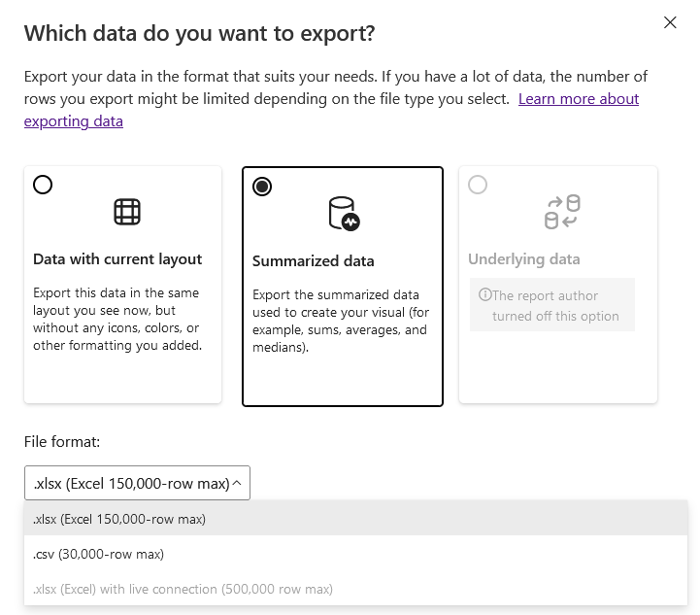Viewport: 700px width, 615px height.
Task: Click the Underlying data radio button
Action: (478, 185)
